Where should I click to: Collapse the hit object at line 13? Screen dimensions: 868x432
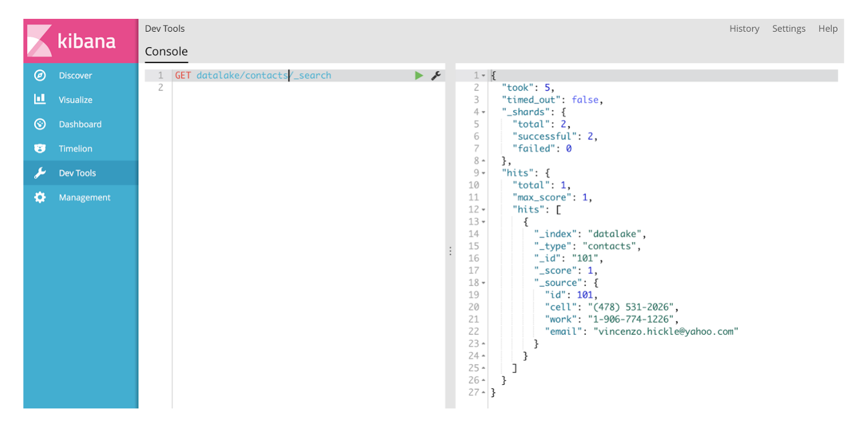(483, 222)
